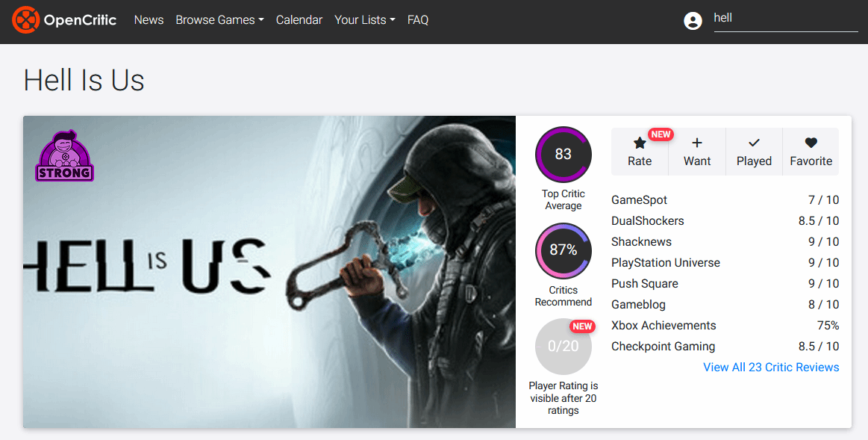Open the Shacknews review entry
This screenshot has width=868, height=440.
click(x=641, y=242)
